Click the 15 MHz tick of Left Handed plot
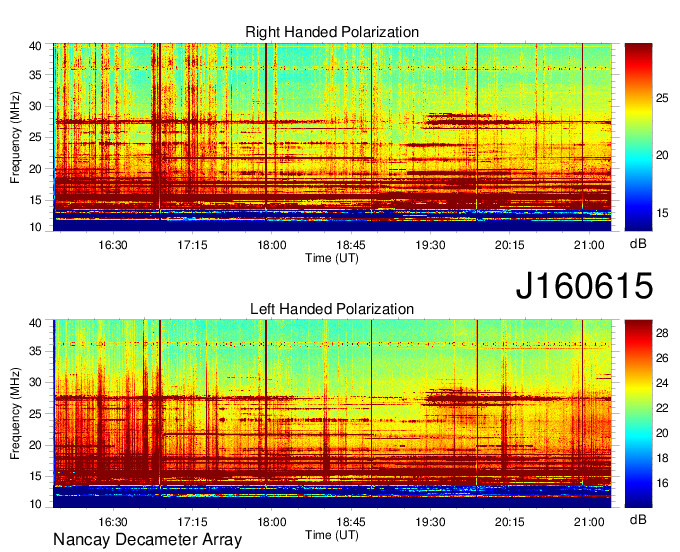The width and height of the screenshot is (680, 552). (x=35, y=477)
